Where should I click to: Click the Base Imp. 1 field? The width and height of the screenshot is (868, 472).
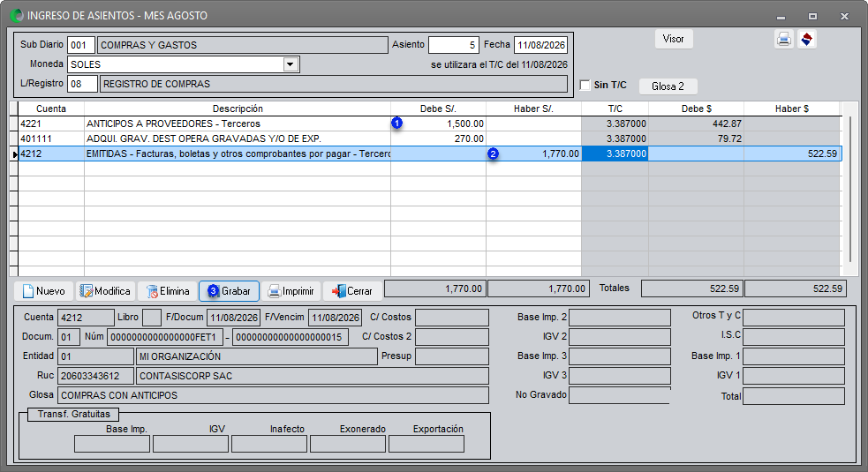(x=794, y=356)
